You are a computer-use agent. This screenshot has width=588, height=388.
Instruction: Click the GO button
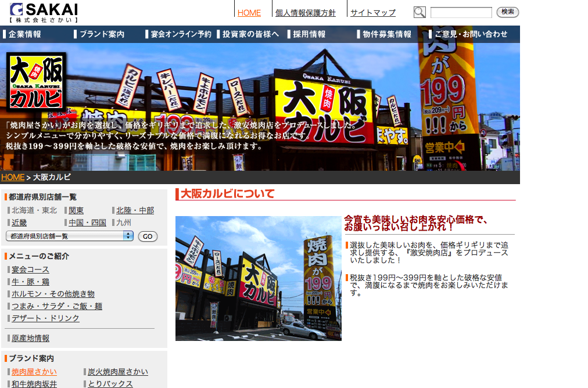tap(148, 236)
